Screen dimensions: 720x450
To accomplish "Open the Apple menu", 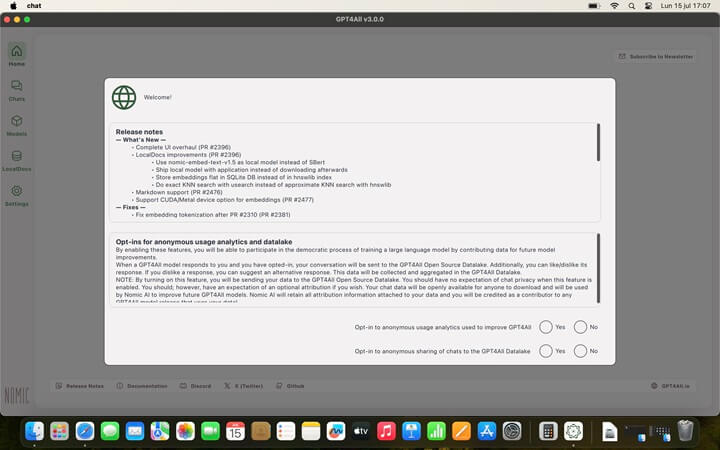I will [13, 6].
